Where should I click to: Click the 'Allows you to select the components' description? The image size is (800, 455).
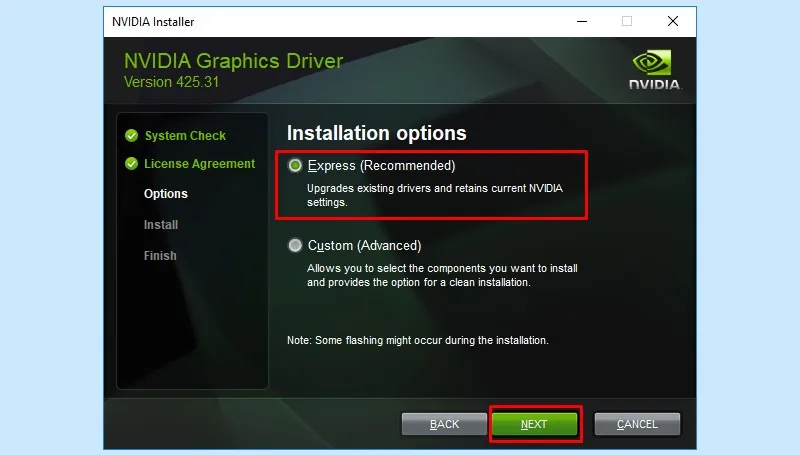(442, 275)
